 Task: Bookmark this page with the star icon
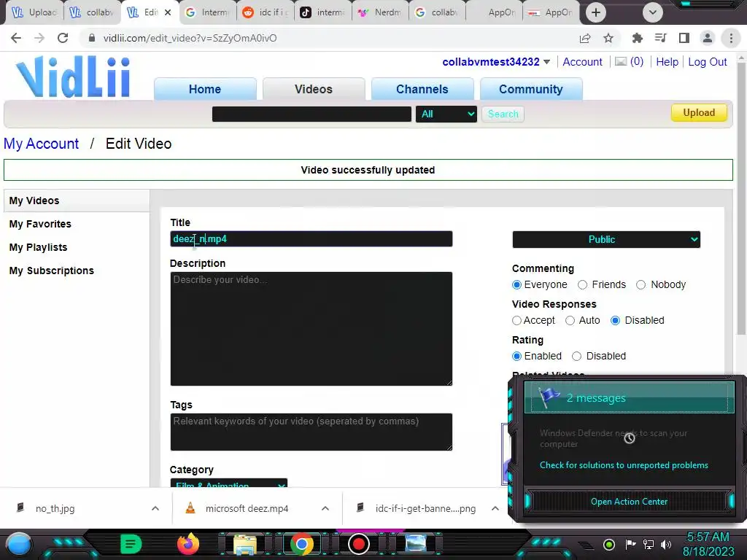[608, 38]
